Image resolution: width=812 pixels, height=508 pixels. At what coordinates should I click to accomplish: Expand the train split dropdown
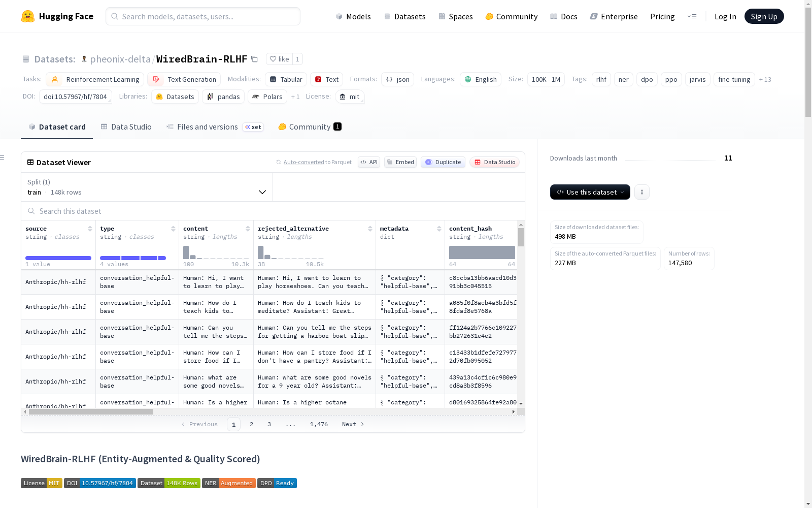(x=147, y=187)
